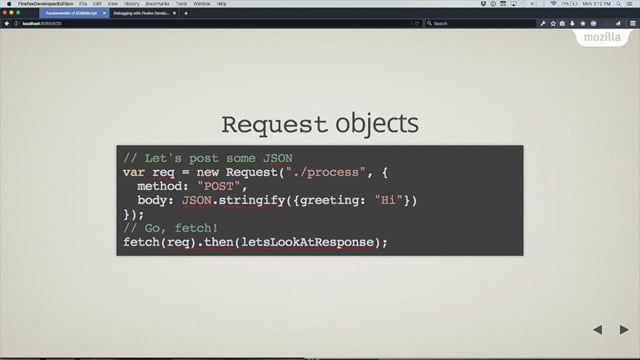Open the Edit menu

click(x=97, y=4)
